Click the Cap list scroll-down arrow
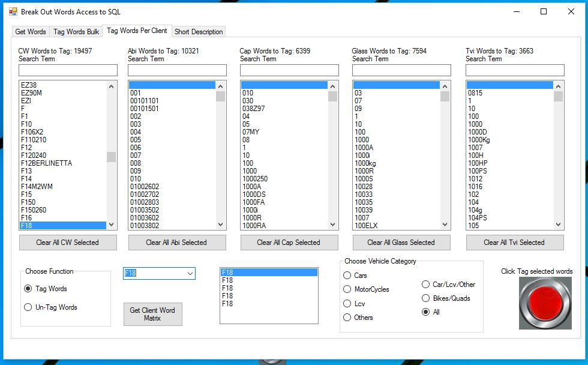This screenshot has height=365, width=588. coord(332,225)
